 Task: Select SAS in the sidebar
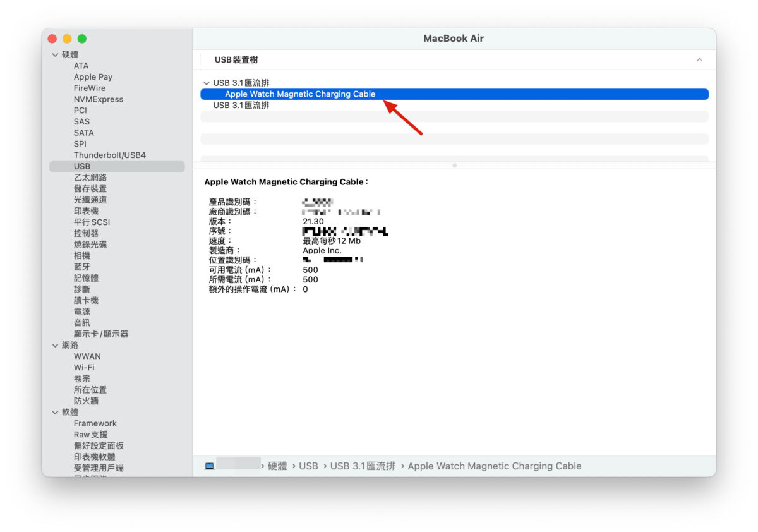(x=81, y=121)
